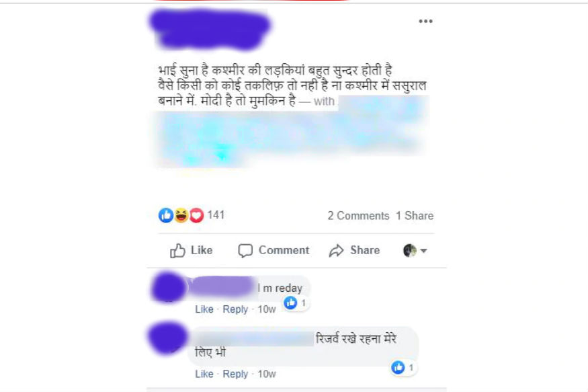Click the Like thumbs-up icon on post
The width and height of the screenshot is (588, 392).
pyautogui.click(x=177, y=251)
